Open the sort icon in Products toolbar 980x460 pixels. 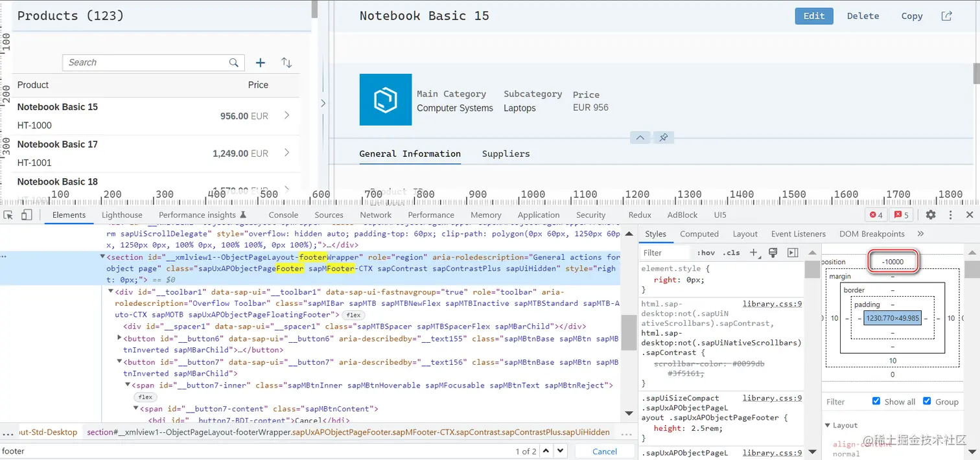click(286, 63)
